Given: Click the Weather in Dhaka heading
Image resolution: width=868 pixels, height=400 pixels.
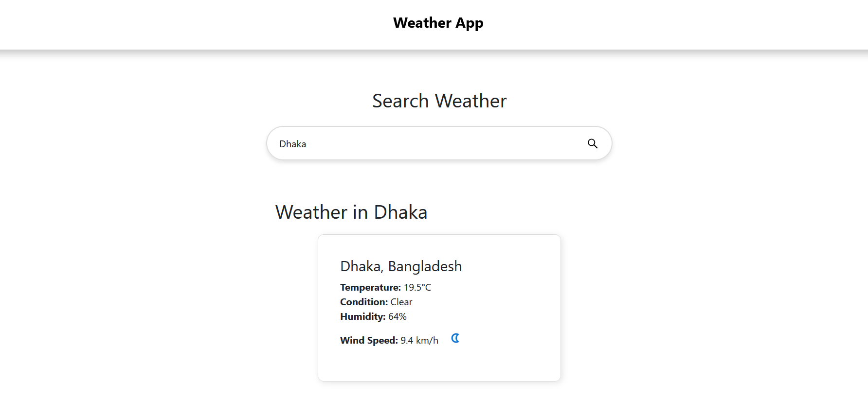Looking at the screenshot, I should [x=351, y=212].
